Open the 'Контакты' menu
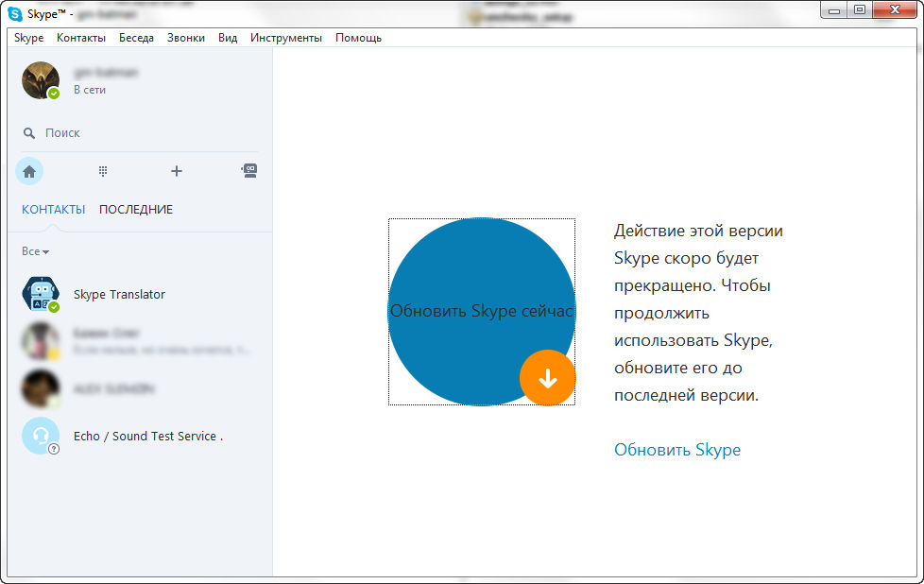The image size is (924, 584). coord(81,38)
